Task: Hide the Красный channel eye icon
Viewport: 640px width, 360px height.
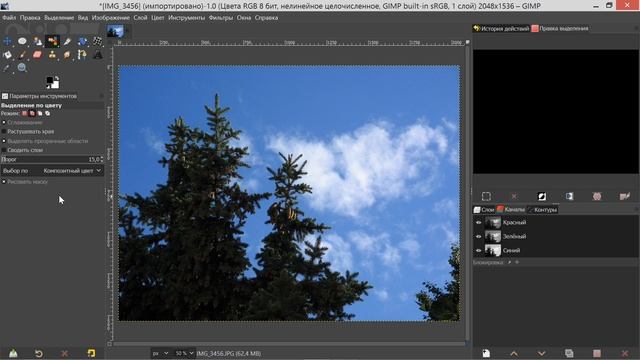Action: 479,222
